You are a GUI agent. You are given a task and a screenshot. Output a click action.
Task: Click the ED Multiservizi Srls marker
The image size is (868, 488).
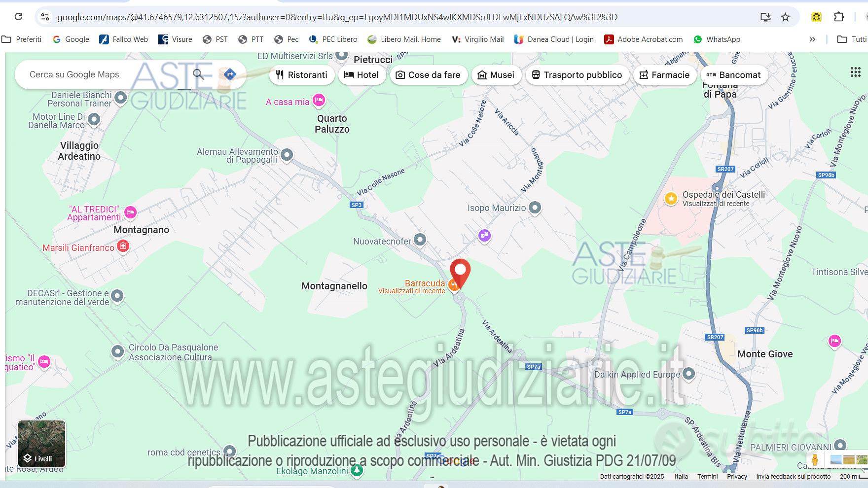[x=342, y=55]
